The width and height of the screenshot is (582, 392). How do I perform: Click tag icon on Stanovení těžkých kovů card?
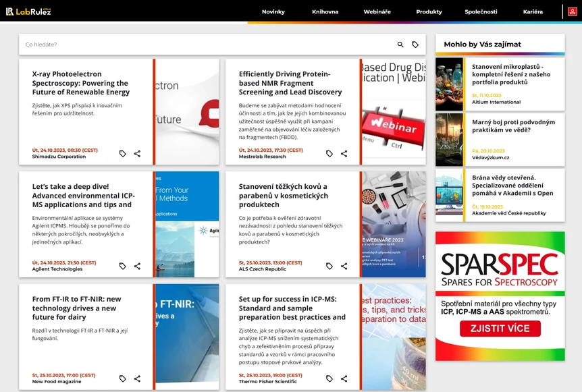point(329,266)
